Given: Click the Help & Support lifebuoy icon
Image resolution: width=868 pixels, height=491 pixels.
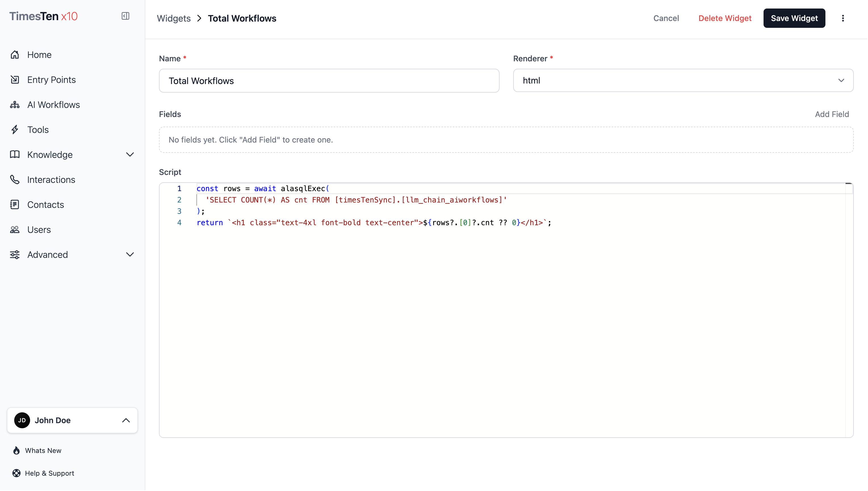Looking at the screenshot, I should point(16,473).
